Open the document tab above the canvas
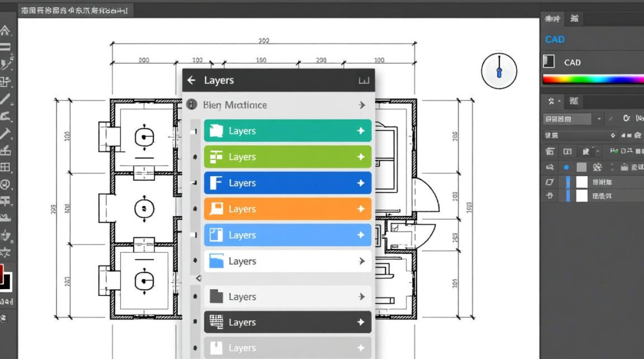The height and width of the screenshot is (359, 644). click(x=75, y=11)
